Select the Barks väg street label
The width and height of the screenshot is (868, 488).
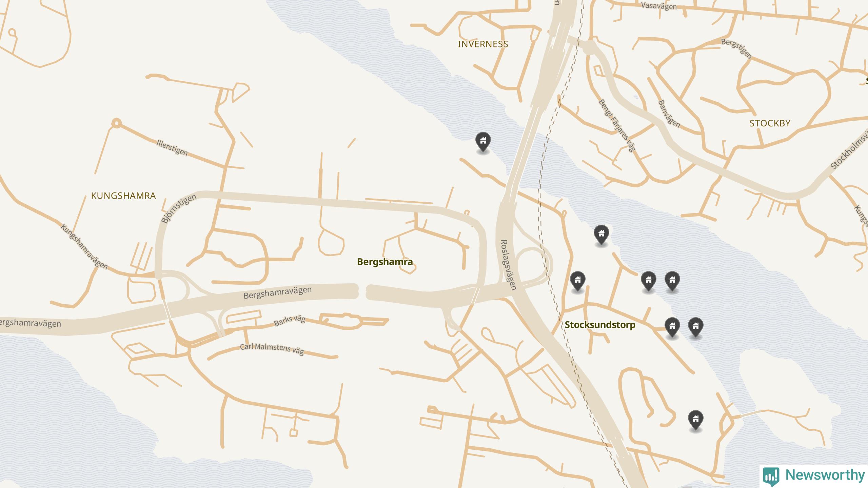click(x=290, y=321)
